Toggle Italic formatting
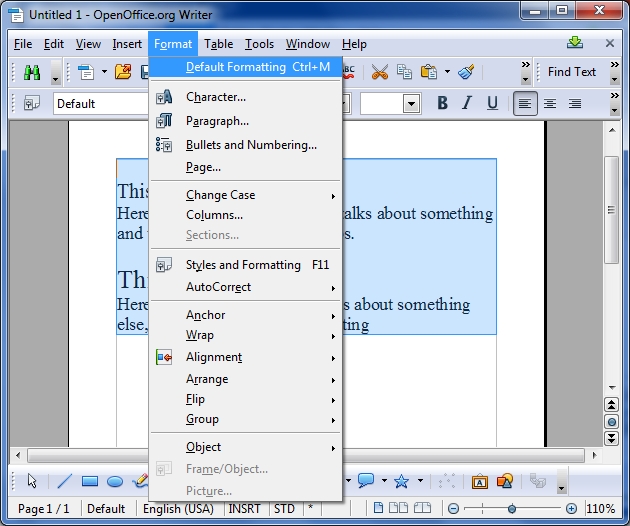 [x=466, y=103]
